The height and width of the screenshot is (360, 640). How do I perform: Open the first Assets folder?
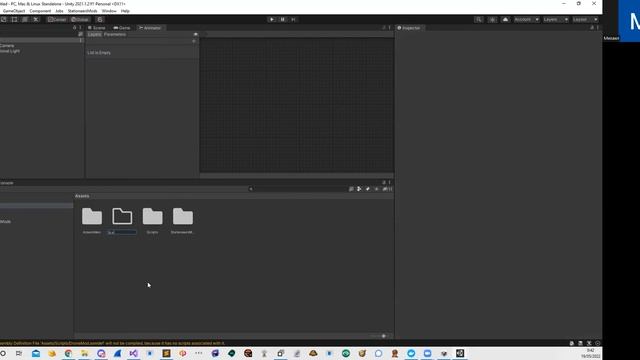point(92,217)
